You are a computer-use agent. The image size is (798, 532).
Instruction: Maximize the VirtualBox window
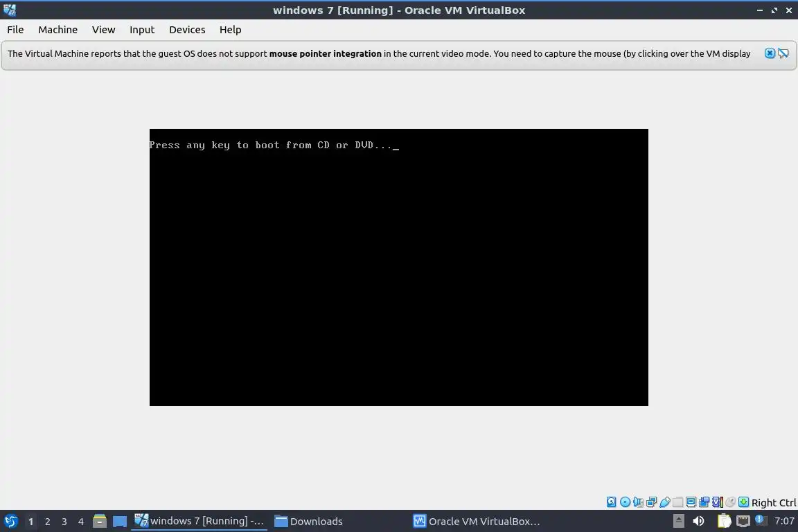point(774,10)
